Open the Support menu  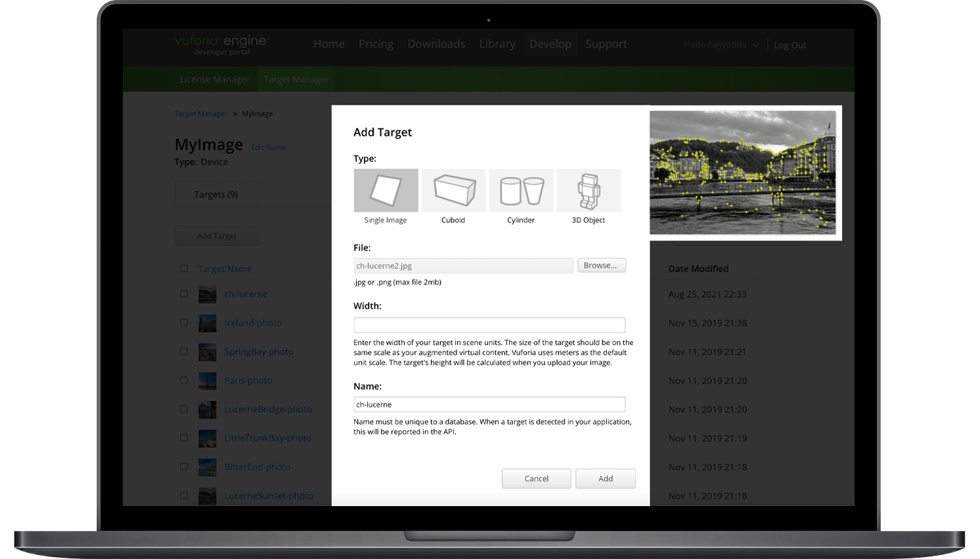click(x=606, y=44)
